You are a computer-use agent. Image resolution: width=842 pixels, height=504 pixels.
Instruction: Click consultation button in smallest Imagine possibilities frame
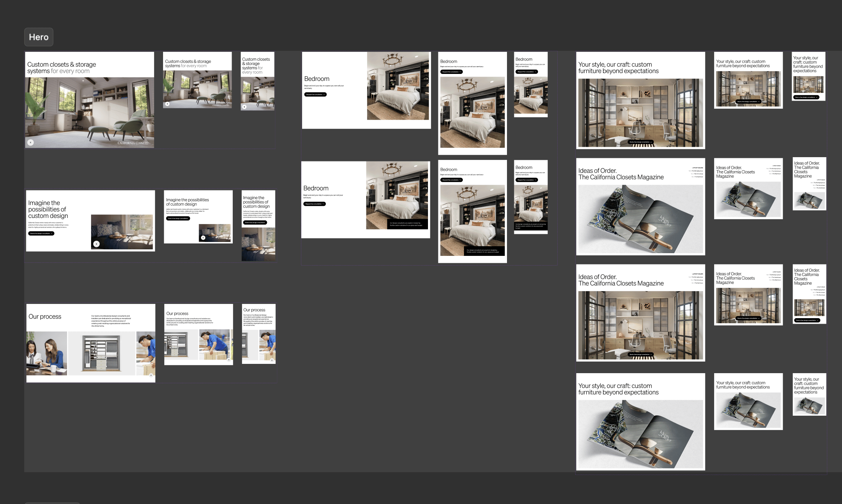pos(255,223)
